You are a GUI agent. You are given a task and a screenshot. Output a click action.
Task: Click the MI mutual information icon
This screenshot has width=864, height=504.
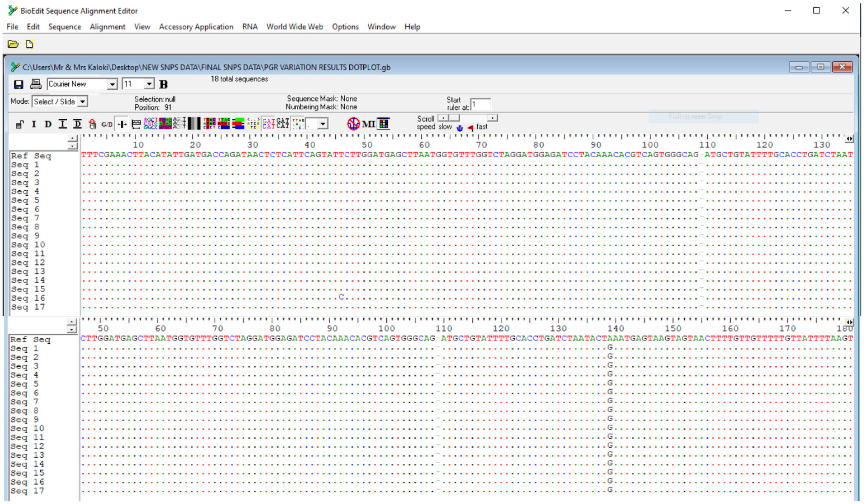[368, 124]
